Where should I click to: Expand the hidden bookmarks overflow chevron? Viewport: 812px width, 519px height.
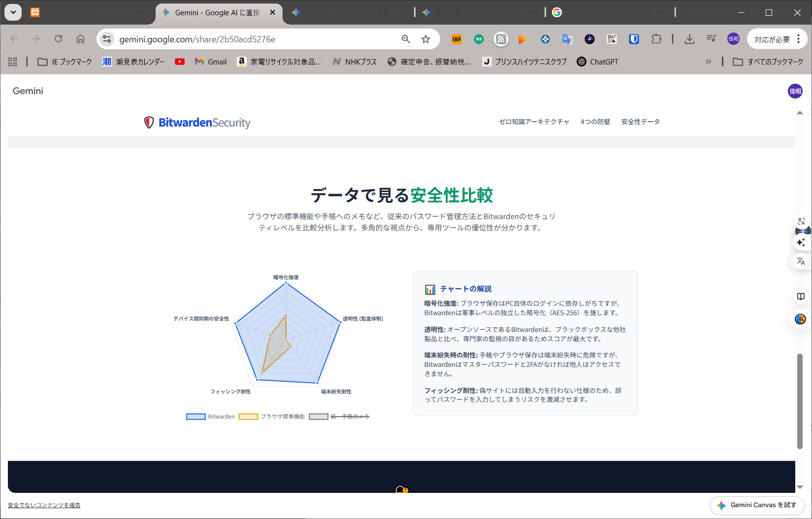point(708,62)
